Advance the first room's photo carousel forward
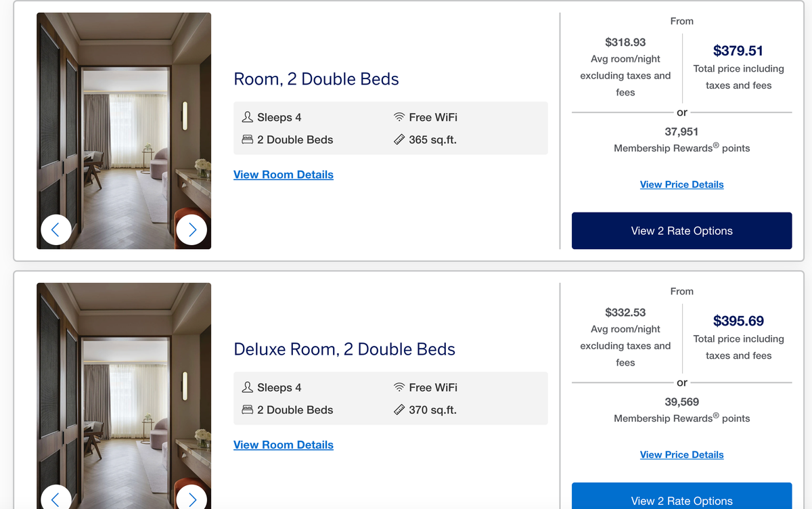This screenshot has height=509, width=812. point(191,229)
